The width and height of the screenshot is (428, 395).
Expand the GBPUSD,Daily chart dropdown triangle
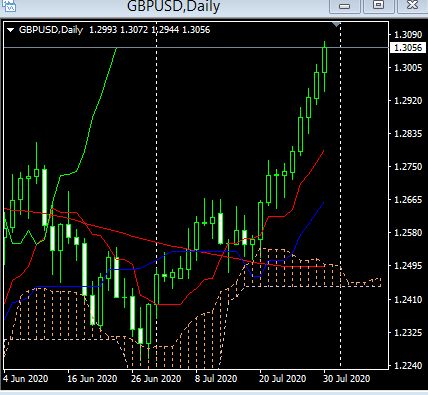(10, 30)
